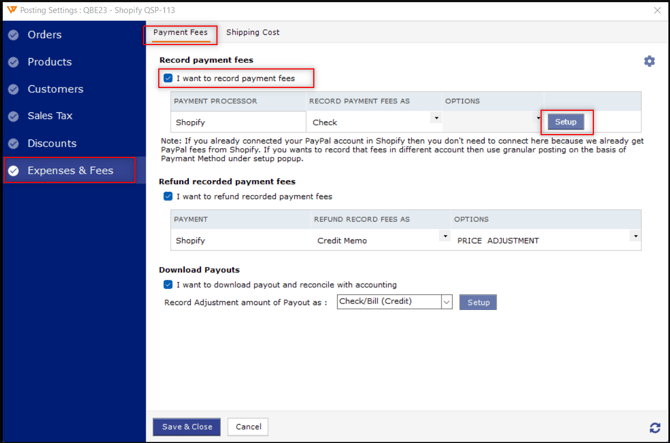The image size is (670, 443).
Task: Click the Sales Tax checkmark icon
Action: pyautogui.click(x=13, y=116)
